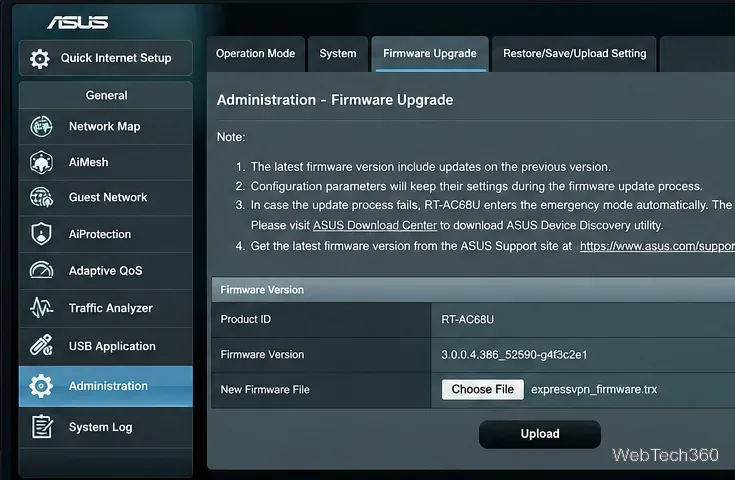Click the General section header
The height and width of the screenshot is (480, 735).
click(106, 95)
